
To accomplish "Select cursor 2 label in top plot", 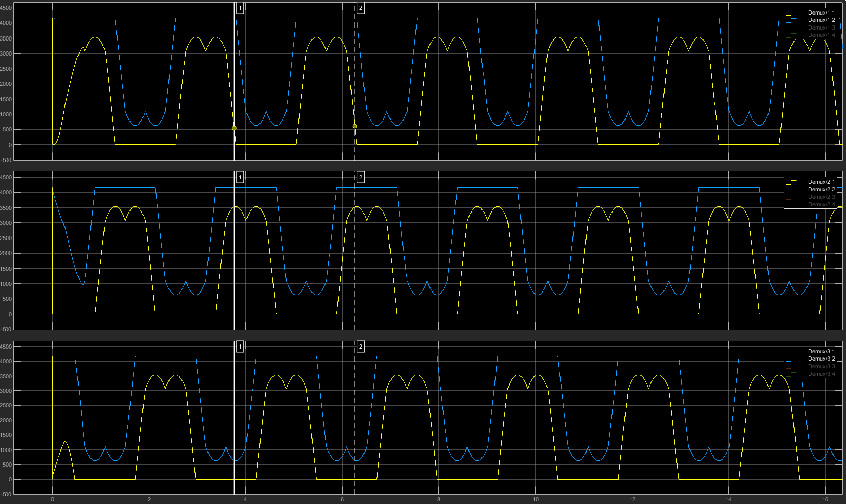I will click(360, 8).
